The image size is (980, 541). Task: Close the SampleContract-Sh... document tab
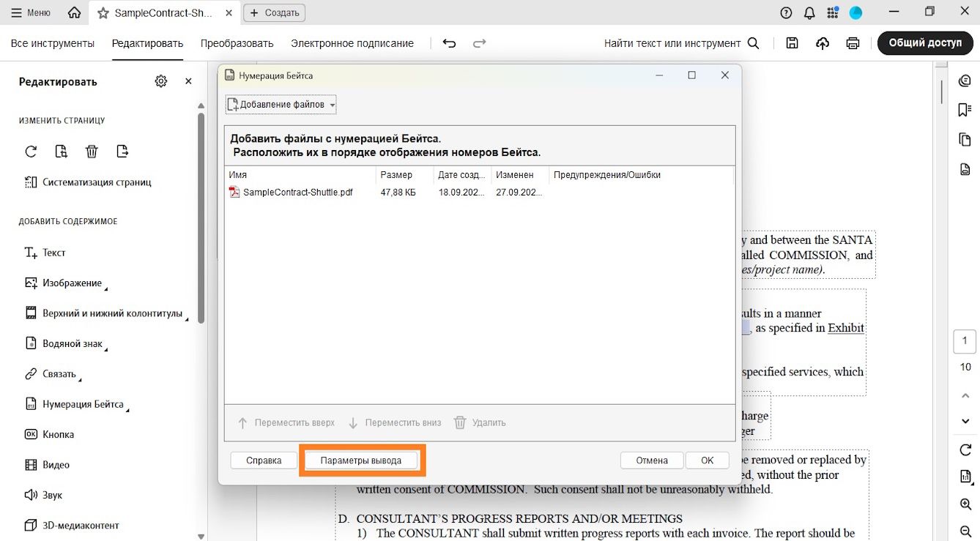230,13
